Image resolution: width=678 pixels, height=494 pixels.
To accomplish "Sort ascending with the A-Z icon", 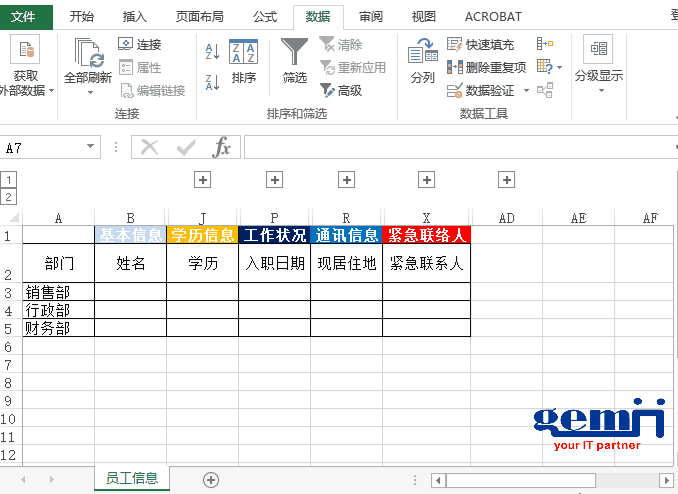I will 212,51.
